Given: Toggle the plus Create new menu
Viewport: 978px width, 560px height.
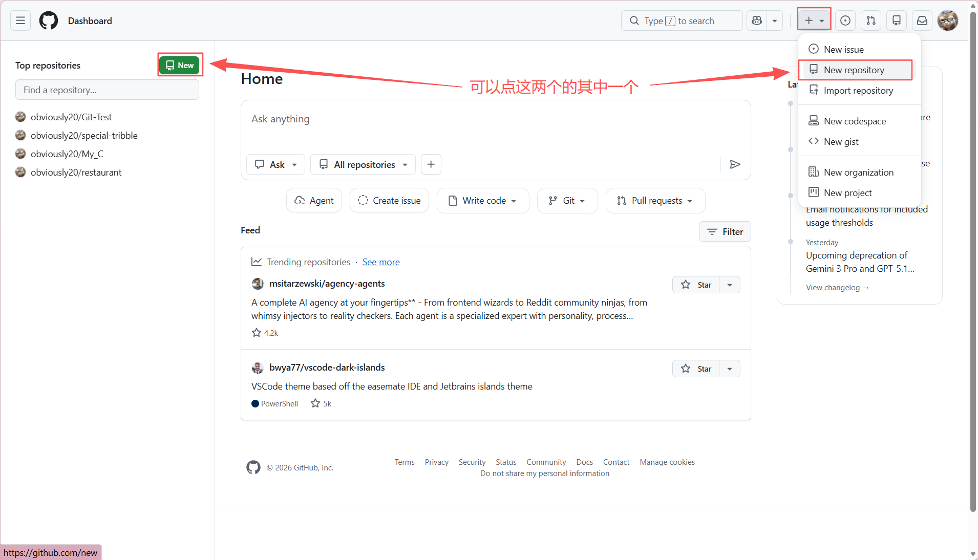Looking at the screenshot, I should 814,20.
